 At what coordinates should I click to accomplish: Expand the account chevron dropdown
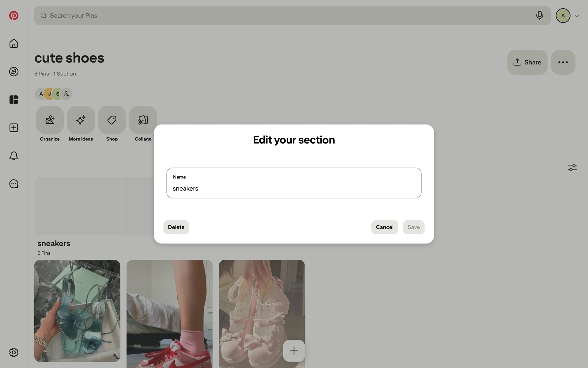tap(577, 16)
